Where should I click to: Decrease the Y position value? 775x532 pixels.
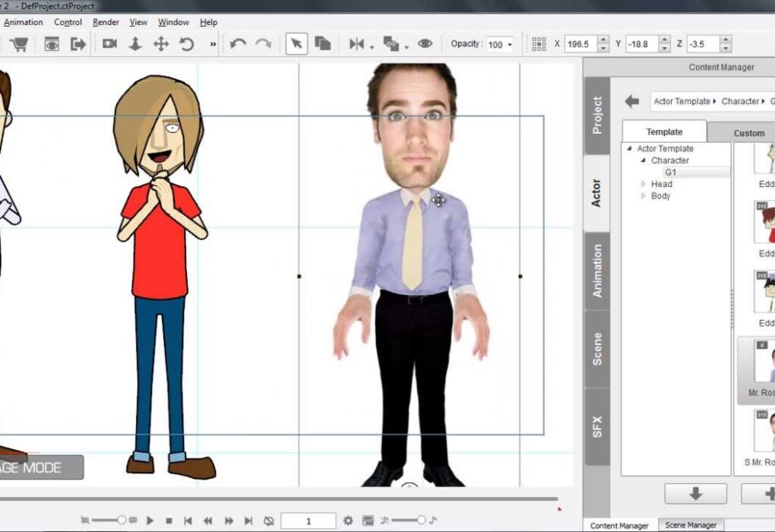665,49
